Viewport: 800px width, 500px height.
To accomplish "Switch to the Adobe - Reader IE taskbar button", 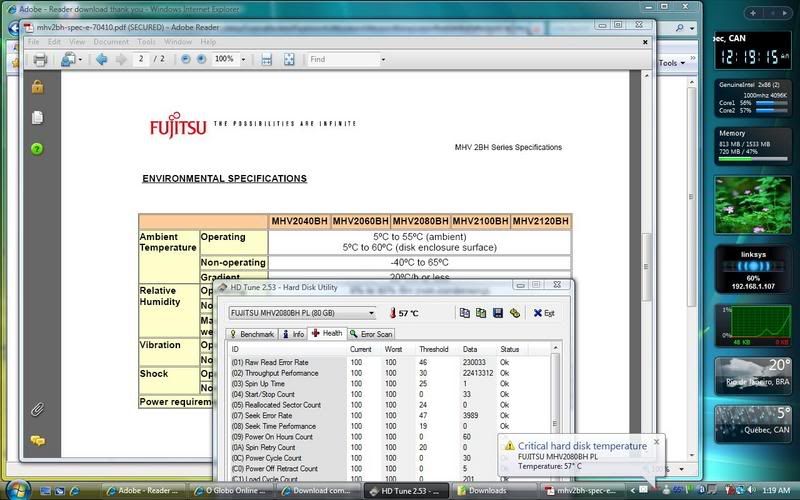I will (x=145, y=491).
